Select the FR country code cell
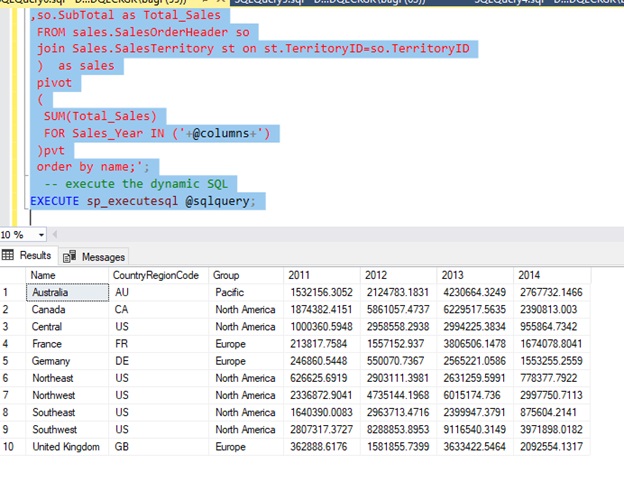The image size is (624, 482). (158, 344)
